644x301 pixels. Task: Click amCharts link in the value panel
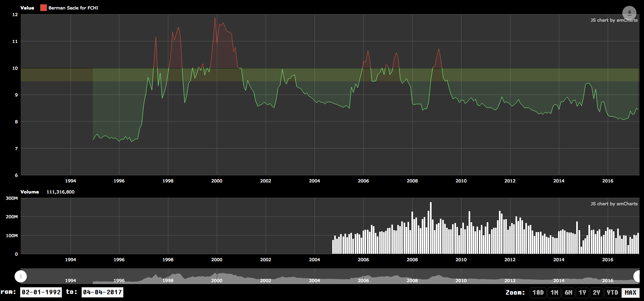pyautogui.click(x=614, y=20)
